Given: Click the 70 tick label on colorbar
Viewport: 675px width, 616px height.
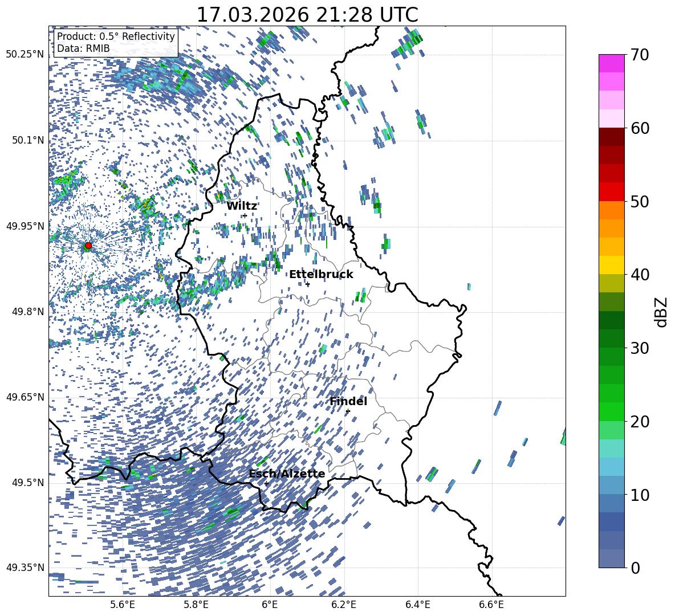Looking at the screenshot, I should 640,55.
